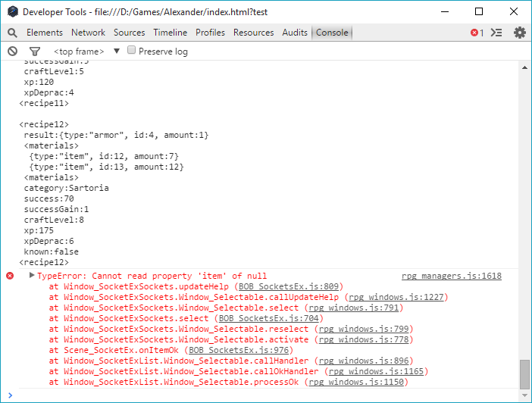This screenshot has width=532, height=403.
Task: Click the 'xpDeprac:6' log line
Action: pos(49,241)
